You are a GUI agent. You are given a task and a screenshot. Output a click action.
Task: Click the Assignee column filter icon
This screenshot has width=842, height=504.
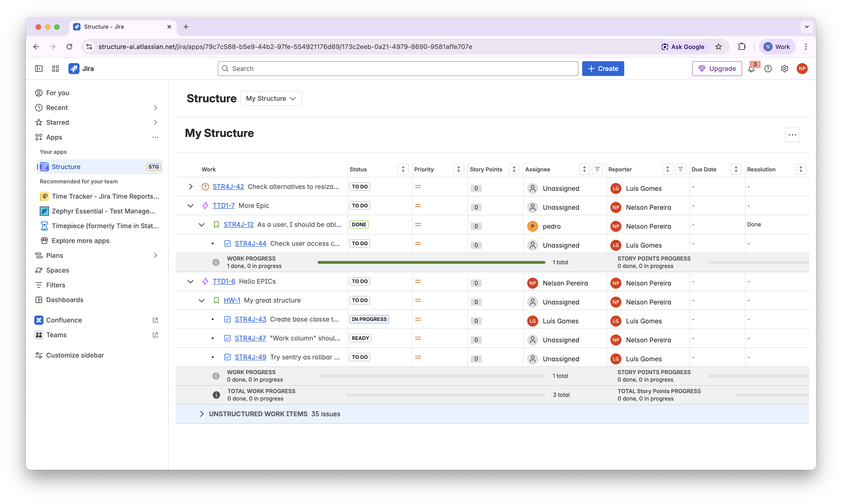(597, 169)
